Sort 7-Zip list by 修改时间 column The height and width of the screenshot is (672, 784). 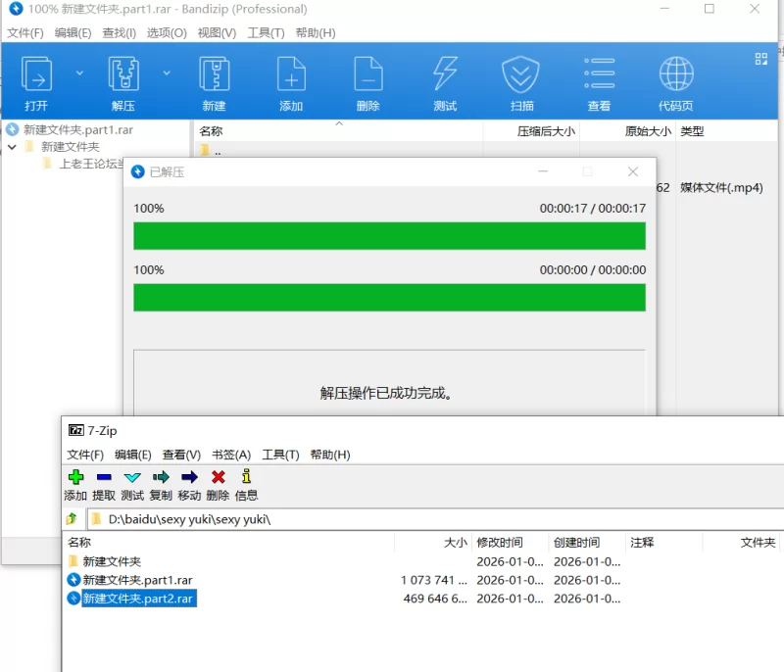[x=500, y=543]
